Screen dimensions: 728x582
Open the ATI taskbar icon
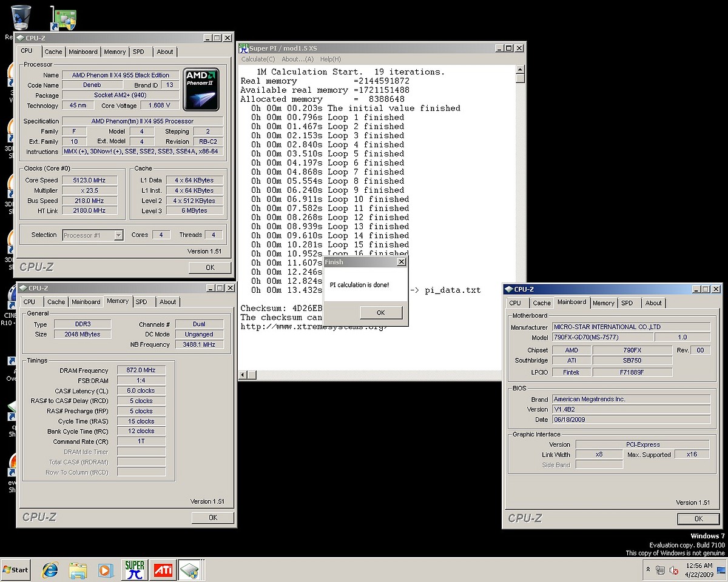(x=163, y=570)
